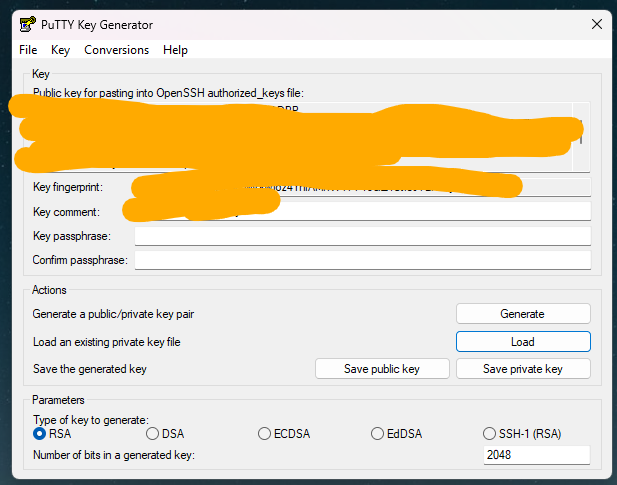Click the number of bits field
This screenshot has width=617, height=485.
tap(537, 455)
